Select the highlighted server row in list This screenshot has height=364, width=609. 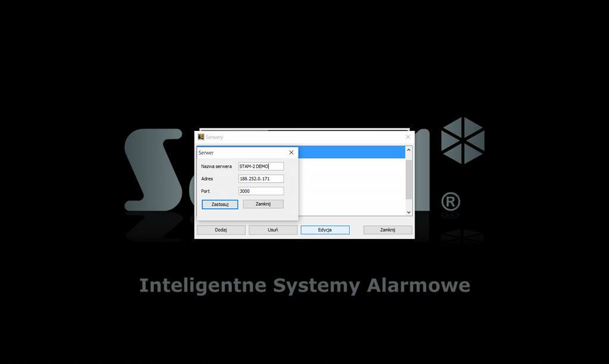[x=351, y=152]
